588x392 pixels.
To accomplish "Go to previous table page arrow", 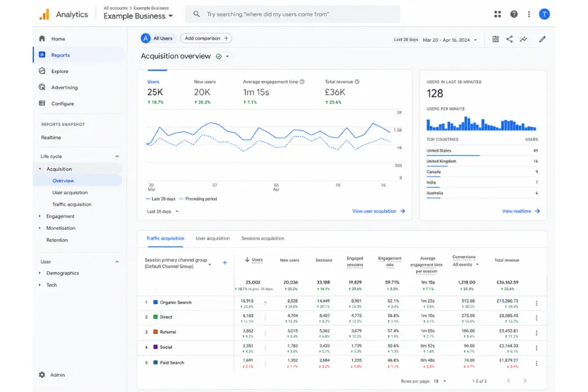I will coord(508,381).
